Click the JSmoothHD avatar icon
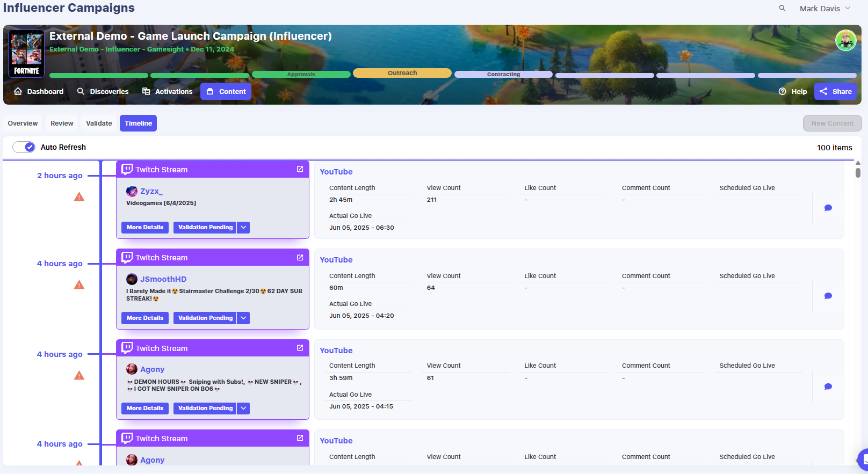Screen dimensions: 868x474 pyautogui.click(x=132, y=279)
